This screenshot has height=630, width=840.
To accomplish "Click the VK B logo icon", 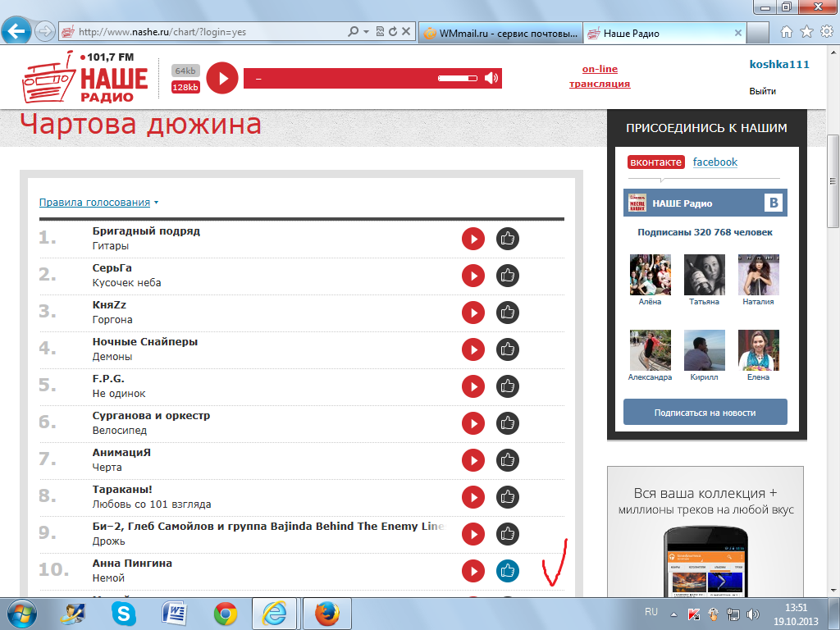I will click(x=774, y=203).
